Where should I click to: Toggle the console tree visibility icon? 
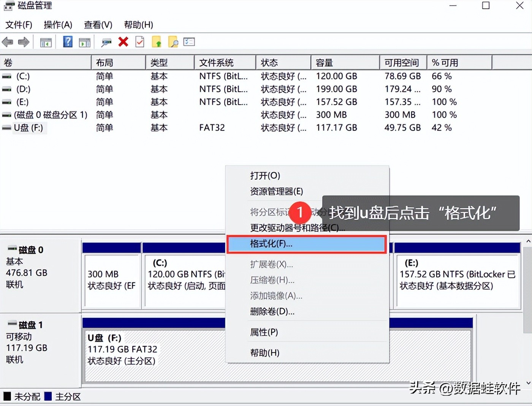pyautogui.click(x=46, y=42)
